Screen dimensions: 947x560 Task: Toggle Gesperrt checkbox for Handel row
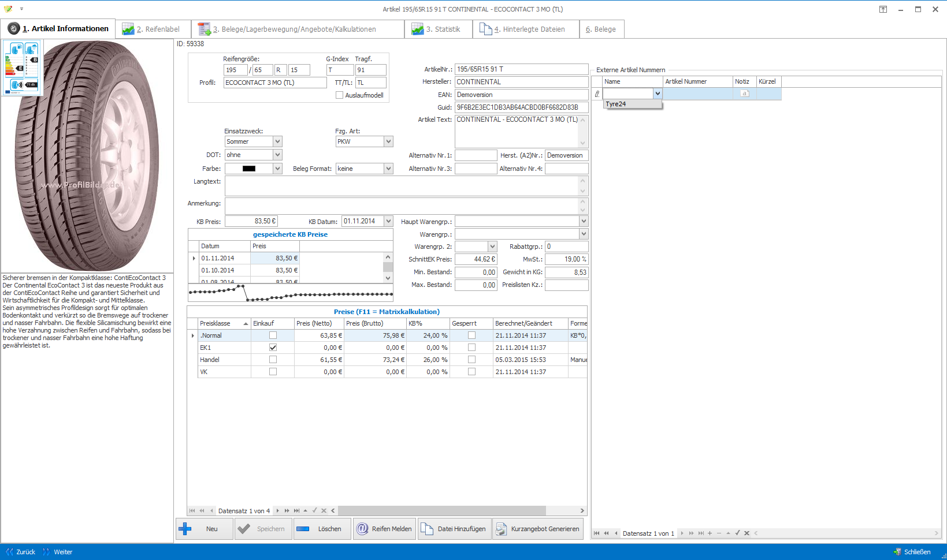pos(471,360)
